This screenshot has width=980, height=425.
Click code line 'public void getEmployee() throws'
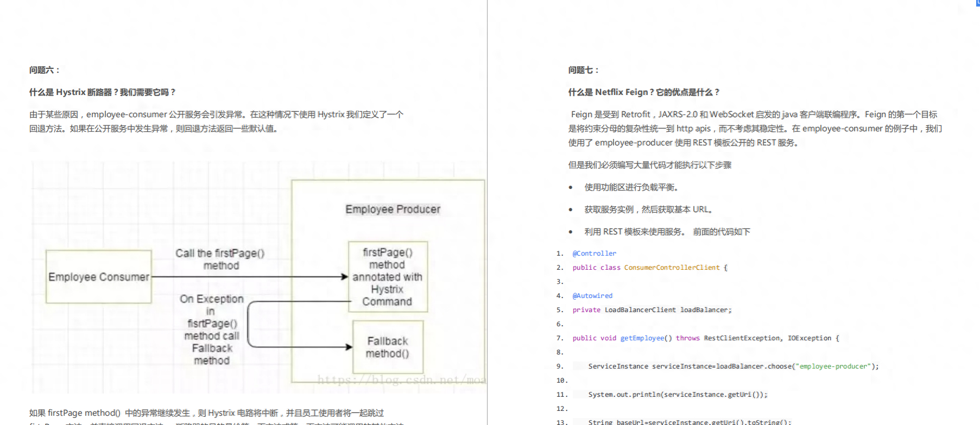(x=706, y=338)
